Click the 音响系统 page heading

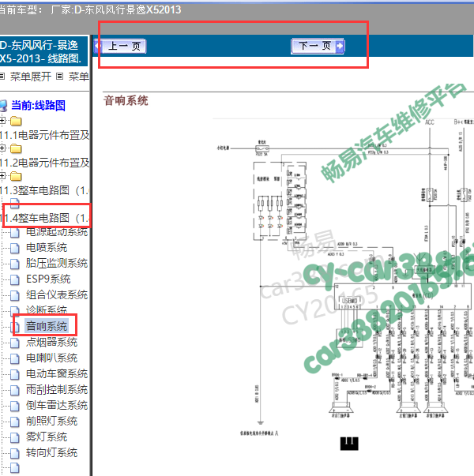pos(126,100)
